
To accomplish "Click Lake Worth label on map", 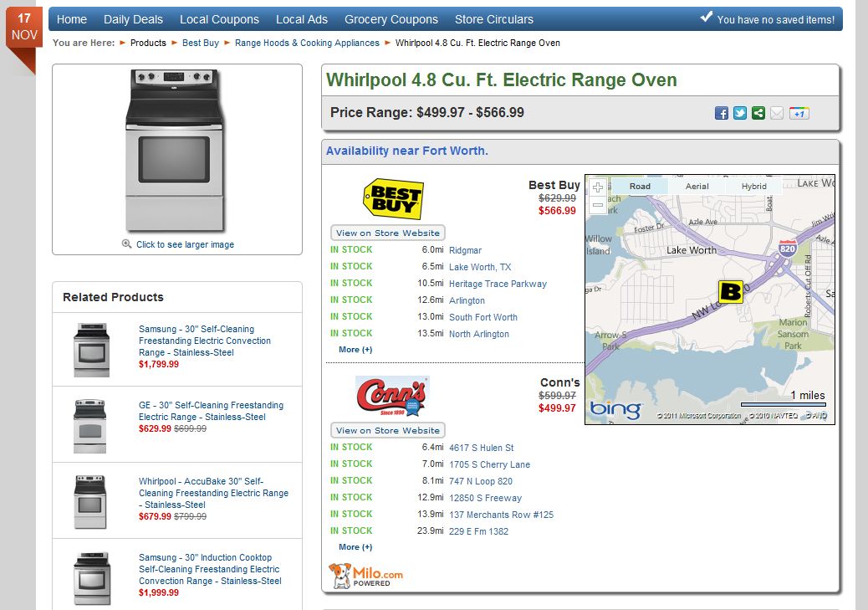I will tap(692, 250).
